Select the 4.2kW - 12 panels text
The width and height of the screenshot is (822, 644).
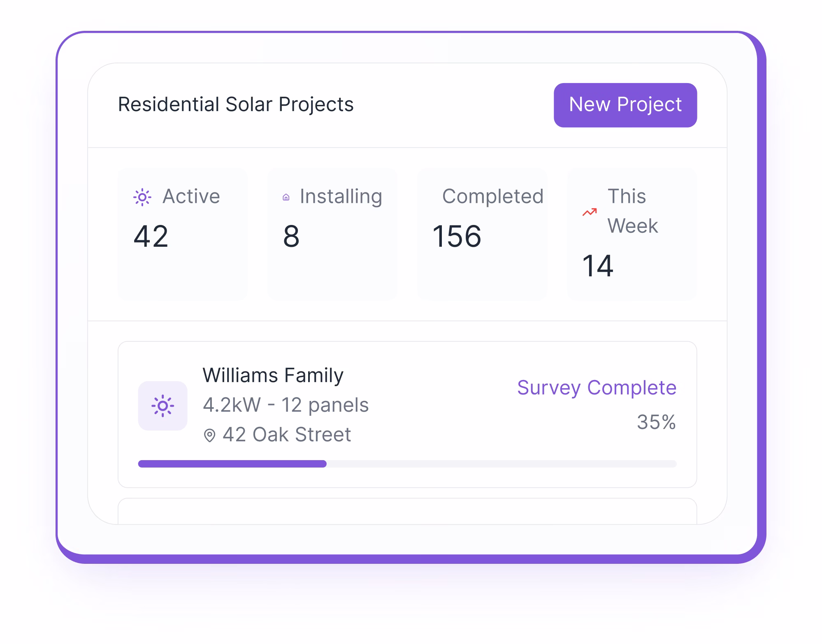click(286, 405)
